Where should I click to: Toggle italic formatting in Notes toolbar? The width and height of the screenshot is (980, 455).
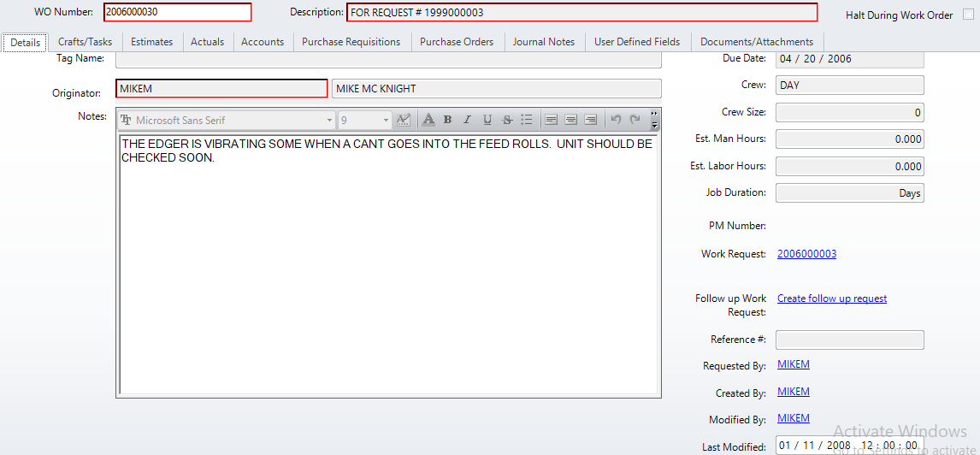[467, 121]
